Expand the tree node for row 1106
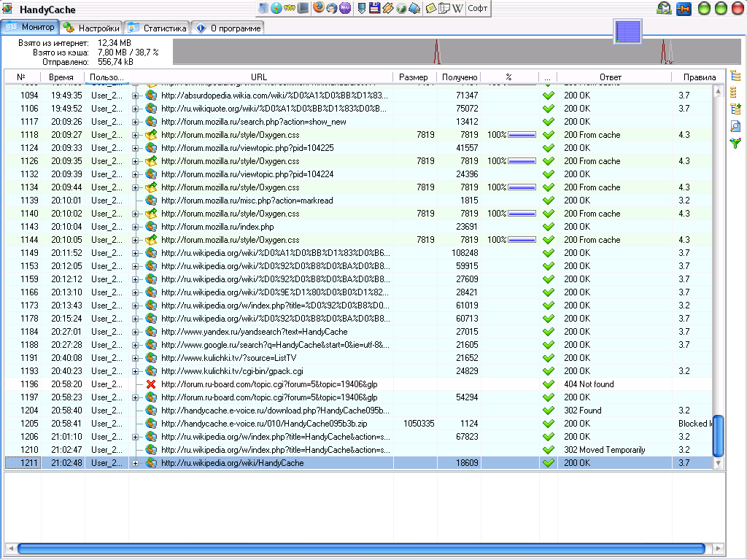747x560 pixels. tap(135, 109)
